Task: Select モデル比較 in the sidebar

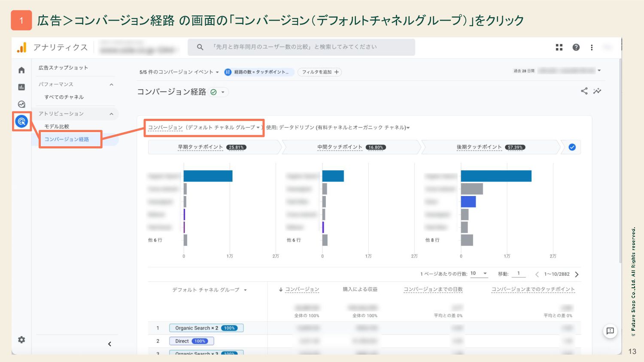Action: tap(57, 127)
